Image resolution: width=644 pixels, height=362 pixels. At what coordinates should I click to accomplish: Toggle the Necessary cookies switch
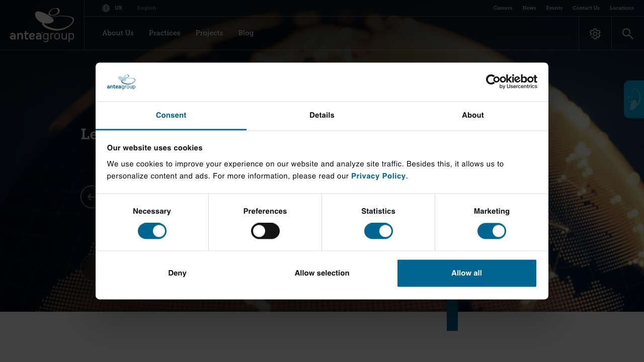coord(152,231)
